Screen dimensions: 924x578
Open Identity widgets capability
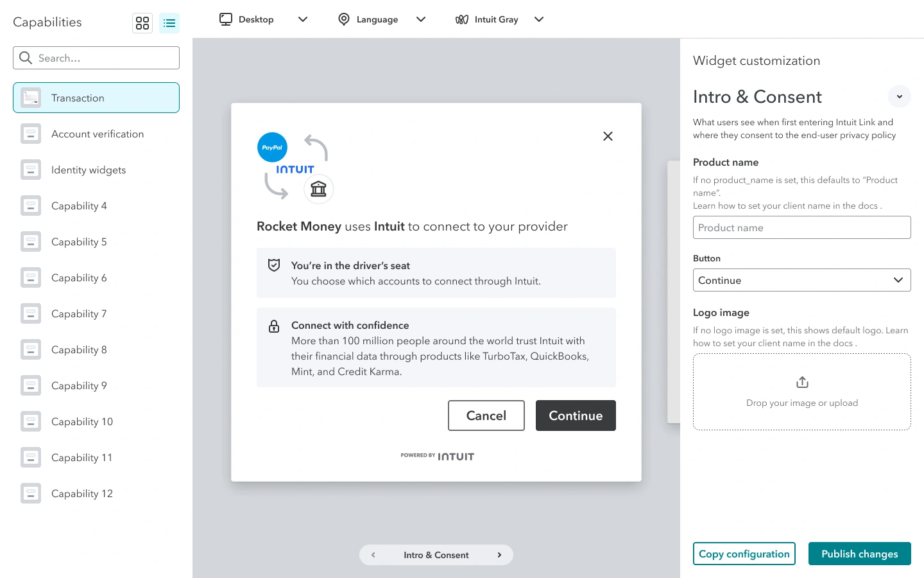96,170
